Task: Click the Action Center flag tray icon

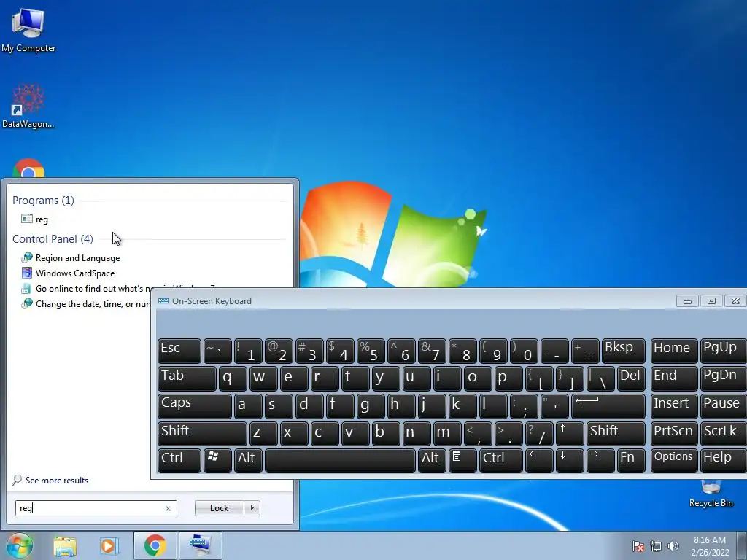Action: pos(638,546)
